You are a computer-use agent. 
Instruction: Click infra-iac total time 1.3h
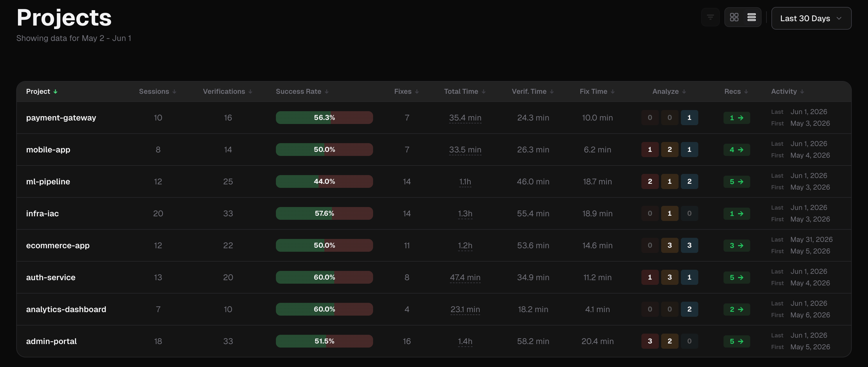pyautogui.click(x=465, y=213)
